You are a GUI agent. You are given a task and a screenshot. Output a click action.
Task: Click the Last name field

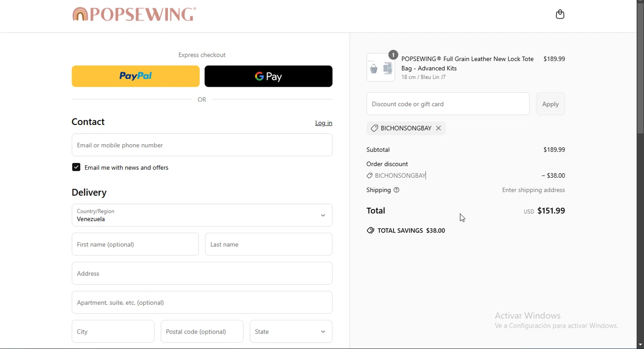click(269, 244)
